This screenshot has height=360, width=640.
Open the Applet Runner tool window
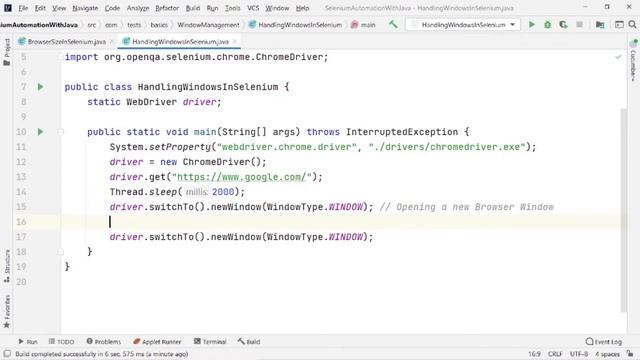(157, 342)
